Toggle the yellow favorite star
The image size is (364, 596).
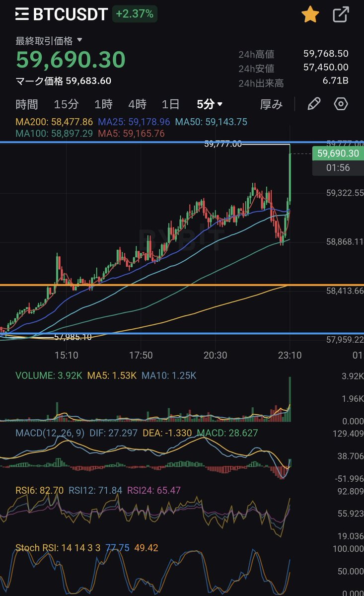pyautogui.click(x=310, y=15)
